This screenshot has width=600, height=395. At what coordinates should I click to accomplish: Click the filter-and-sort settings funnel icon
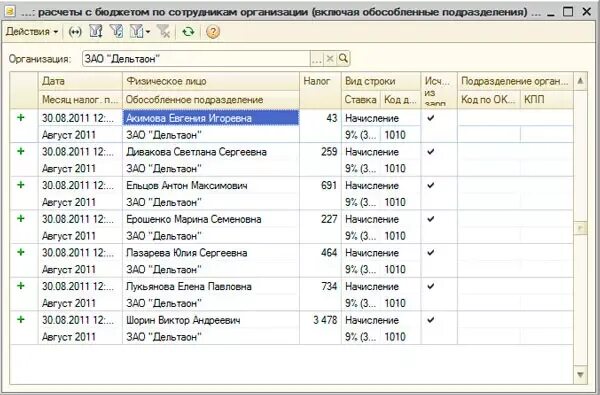96,32
